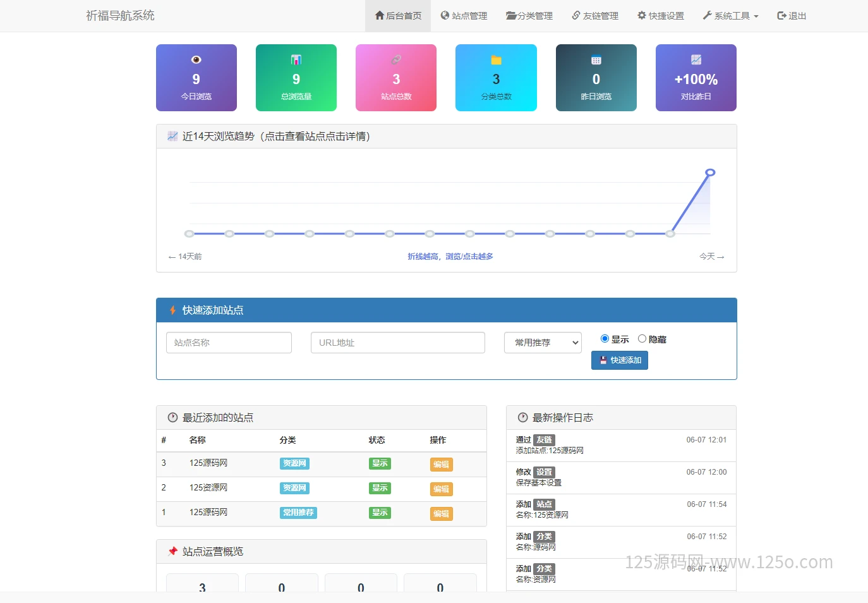Click the leftmost data point 14 days ago

[189, 234]
